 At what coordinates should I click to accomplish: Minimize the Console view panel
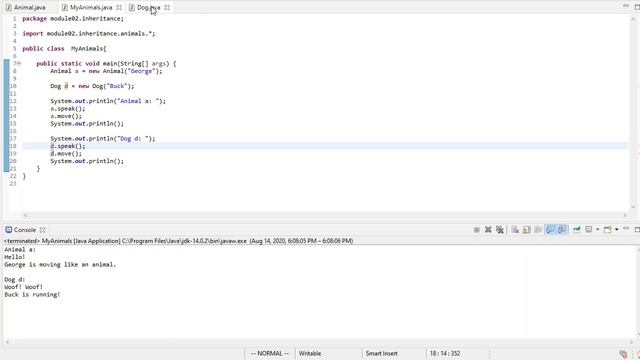626,229
